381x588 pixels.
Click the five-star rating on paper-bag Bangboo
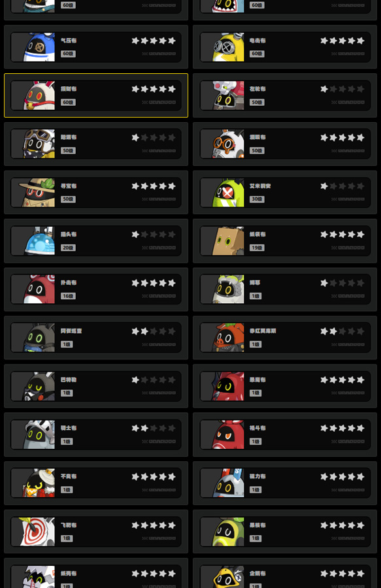point(342,235)
